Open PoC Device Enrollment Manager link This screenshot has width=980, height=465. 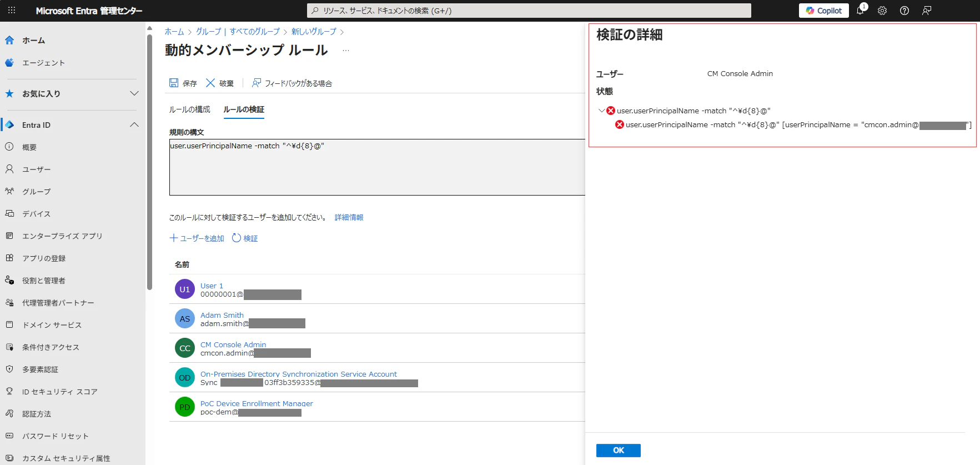257,403
